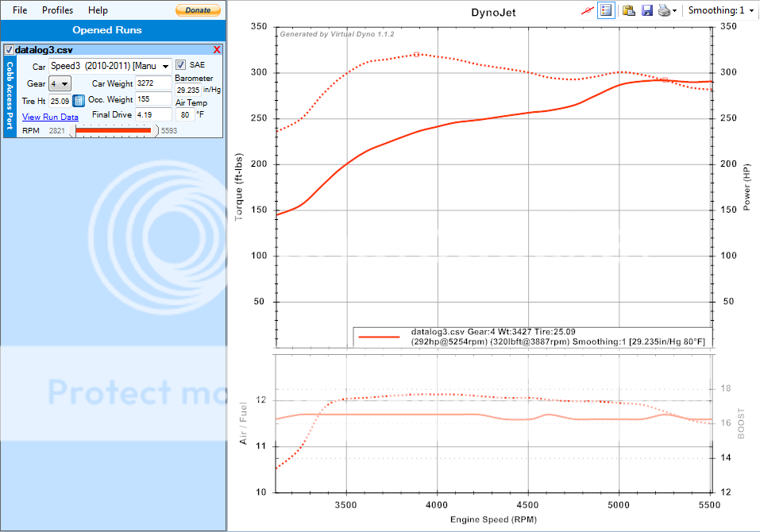Edit the Tire Ht field

click(x=60, y=102)
